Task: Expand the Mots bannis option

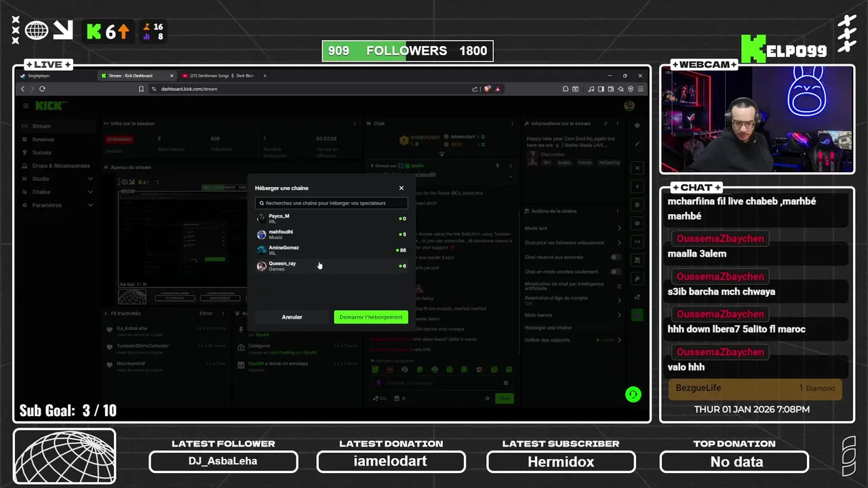Action: 573,315
